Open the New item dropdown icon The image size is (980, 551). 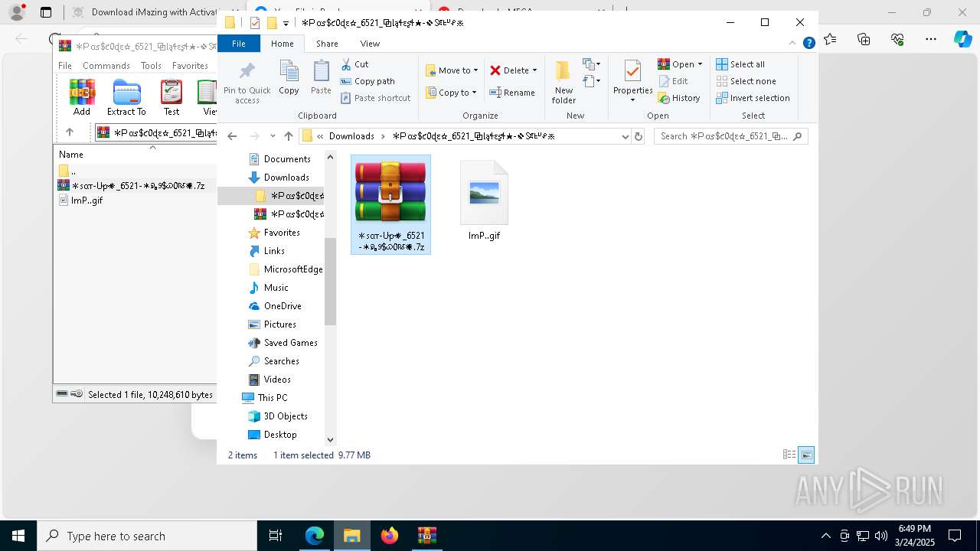click(591, 64)
